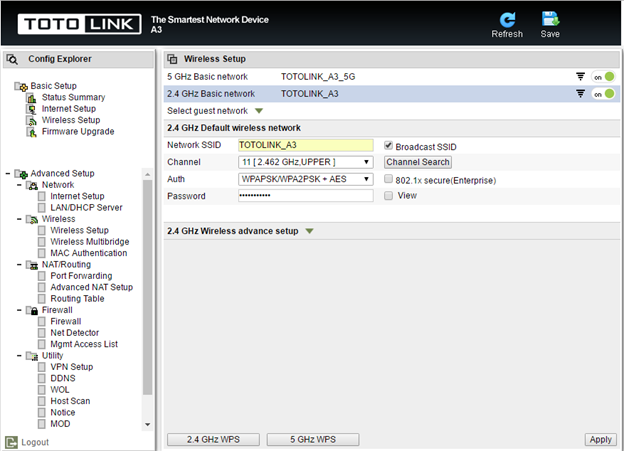Collapse the Utility tree node
The image size is (624, 451).
coord(19,355)
